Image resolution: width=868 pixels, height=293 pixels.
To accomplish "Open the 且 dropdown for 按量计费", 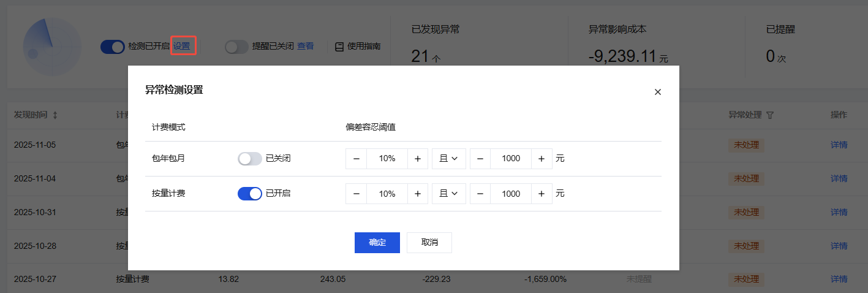I will pyautogui.click(x=448, y=194).
